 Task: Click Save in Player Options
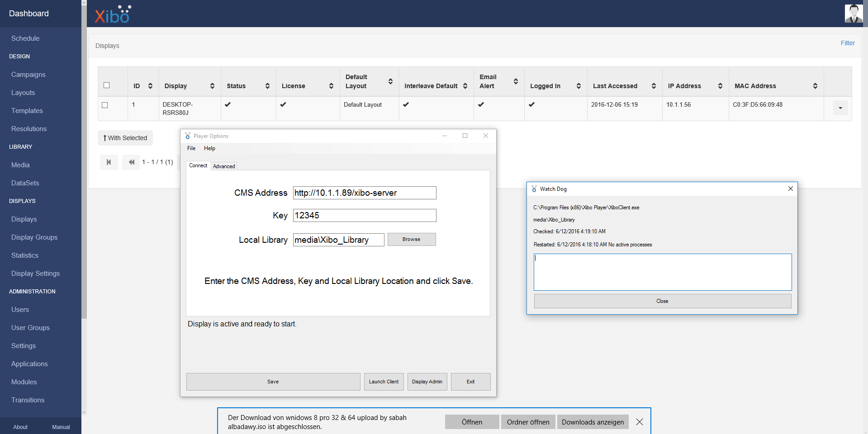(273, 382)
